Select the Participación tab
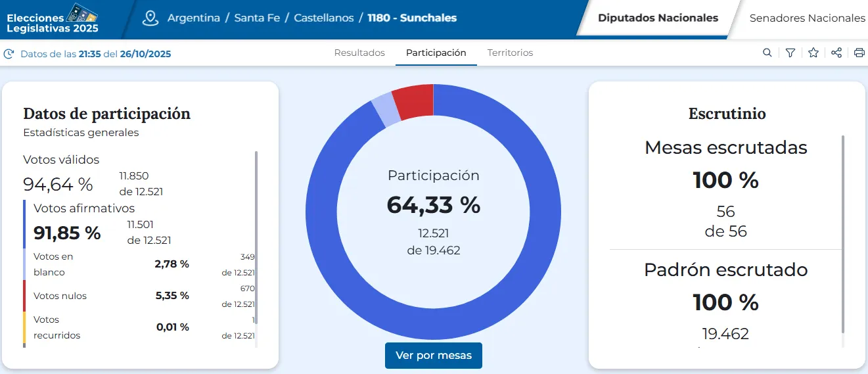This screenshot has height=374, width=868. [436, 53]
